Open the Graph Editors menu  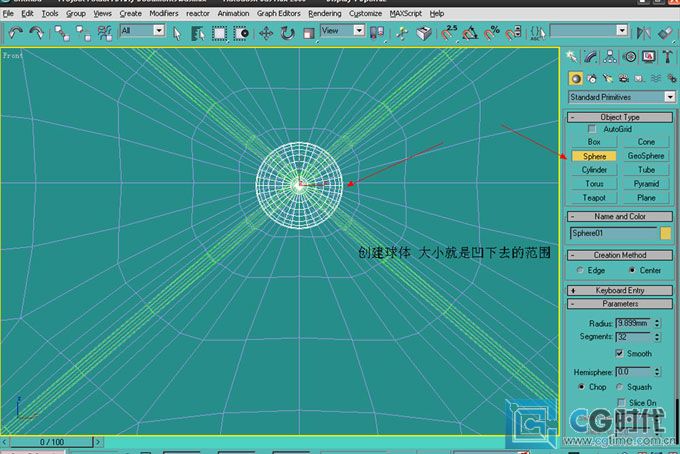coord(278,13)
